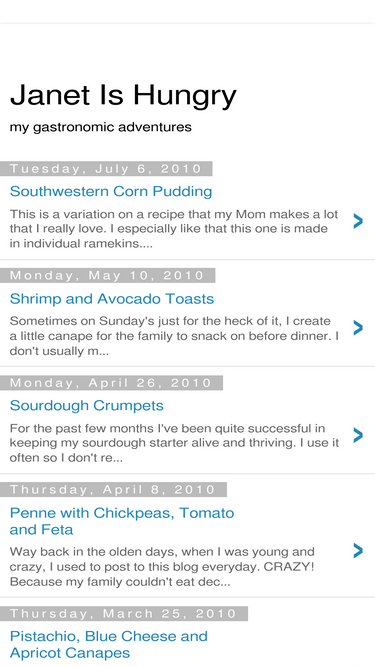Click the Thursday, April 8, 2010 date header
The width and height of the screenshot is (375, 667).
tap(113, 489)
